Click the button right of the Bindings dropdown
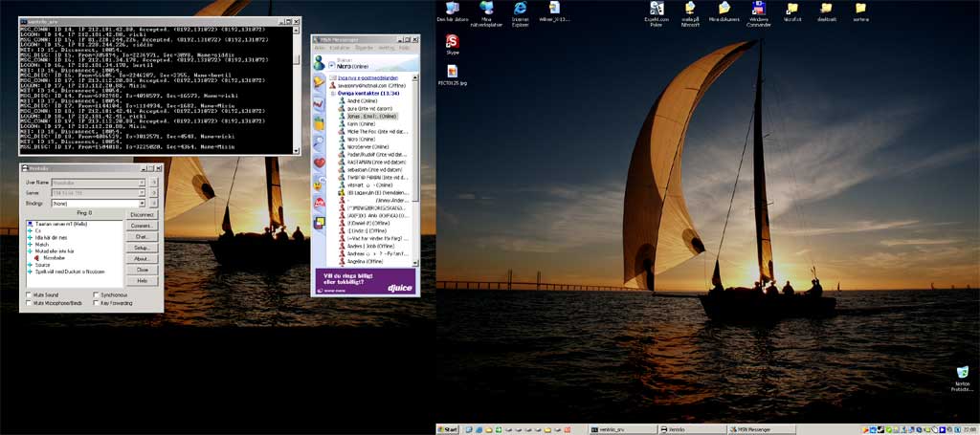This screenshot has height=435, width=980. coord(154,204)
